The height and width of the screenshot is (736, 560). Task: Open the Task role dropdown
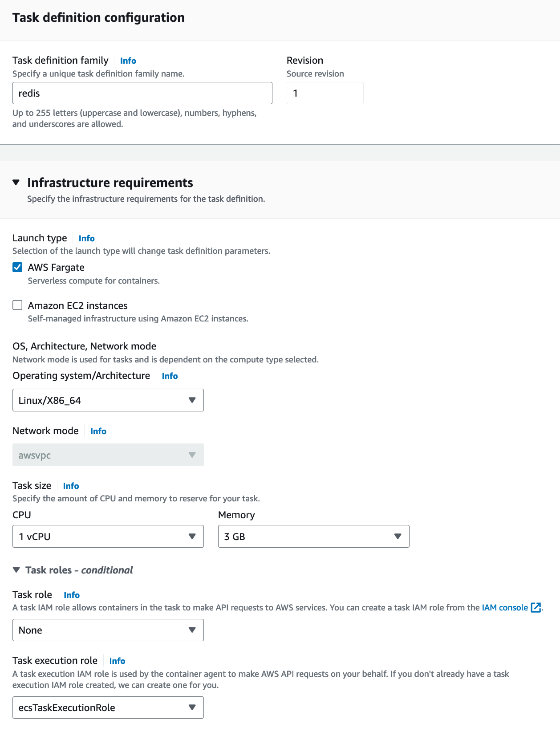(x=108, y=630)
